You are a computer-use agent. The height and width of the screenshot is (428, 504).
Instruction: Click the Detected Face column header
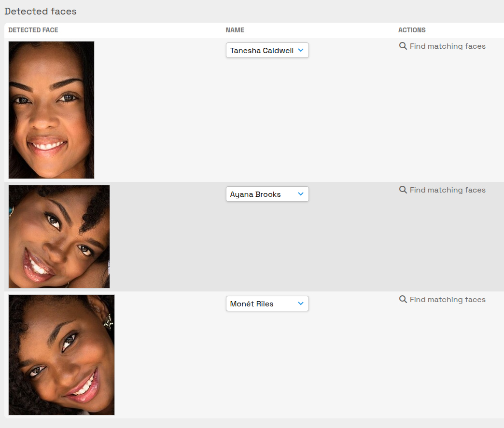[x=33, y=30]
